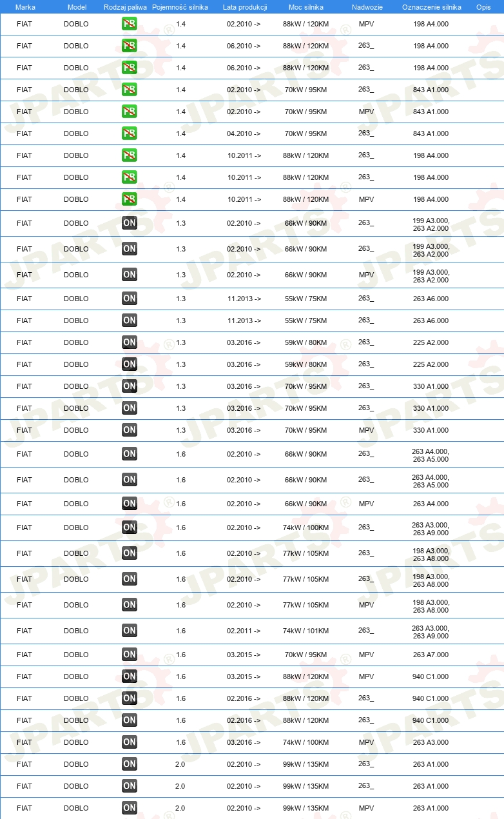This screenshot has height=819, width=504.
Task: Click the Moc silnika column header
Action: click(x=306, y=6)
